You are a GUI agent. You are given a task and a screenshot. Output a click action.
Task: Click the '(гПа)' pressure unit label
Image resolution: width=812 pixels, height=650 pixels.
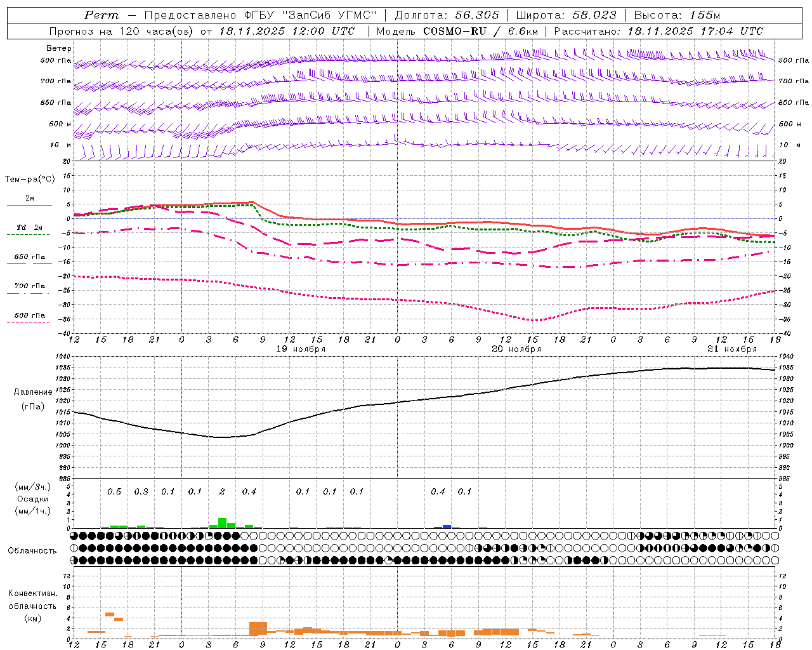(32, 407)
